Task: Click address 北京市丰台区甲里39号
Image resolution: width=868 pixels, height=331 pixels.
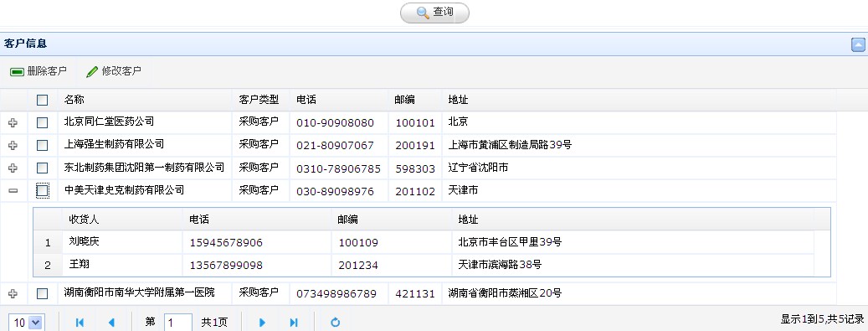Action: 510,241
